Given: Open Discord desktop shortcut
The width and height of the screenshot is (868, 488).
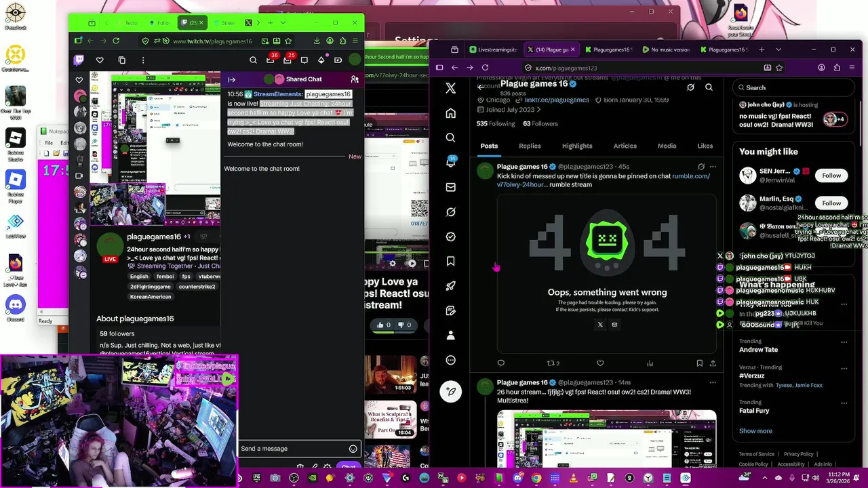Looking at the screenshot, I should click(x=15, y=308).
